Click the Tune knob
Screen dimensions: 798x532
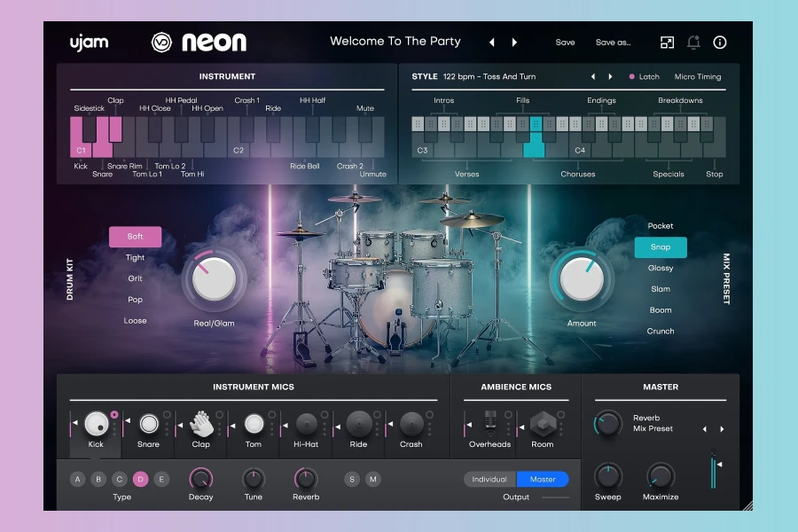(254, 479)
